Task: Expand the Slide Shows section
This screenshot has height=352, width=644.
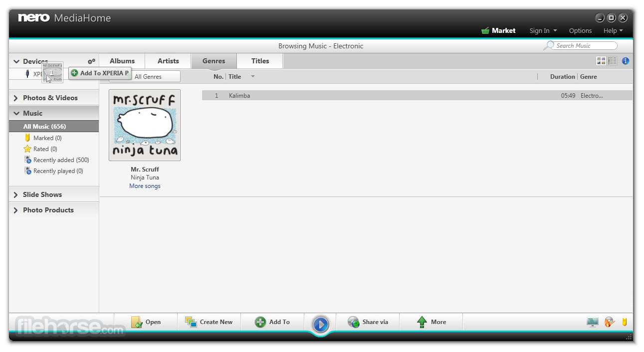Action: tap(16, 194)
